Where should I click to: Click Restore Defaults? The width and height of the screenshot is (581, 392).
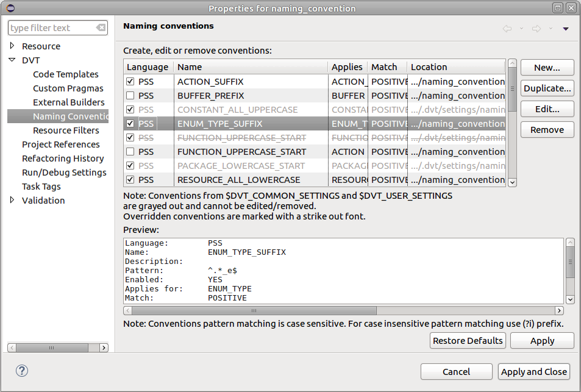tap(468, 340)
